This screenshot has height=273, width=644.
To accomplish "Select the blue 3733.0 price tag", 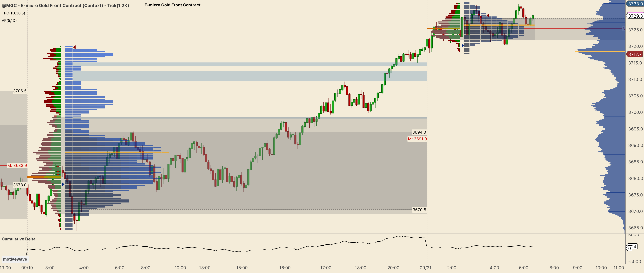I will [635, 4].
